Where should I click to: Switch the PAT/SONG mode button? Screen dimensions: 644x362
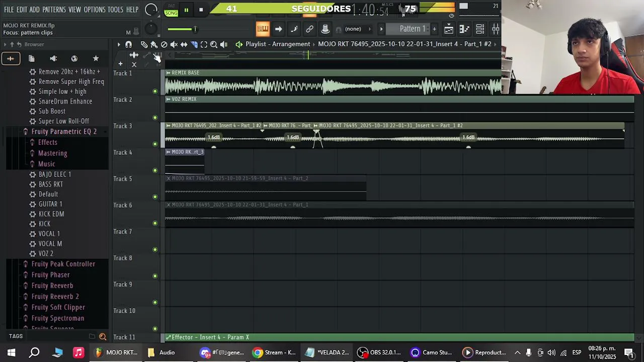pyautogui.click(x=171, y=10)
